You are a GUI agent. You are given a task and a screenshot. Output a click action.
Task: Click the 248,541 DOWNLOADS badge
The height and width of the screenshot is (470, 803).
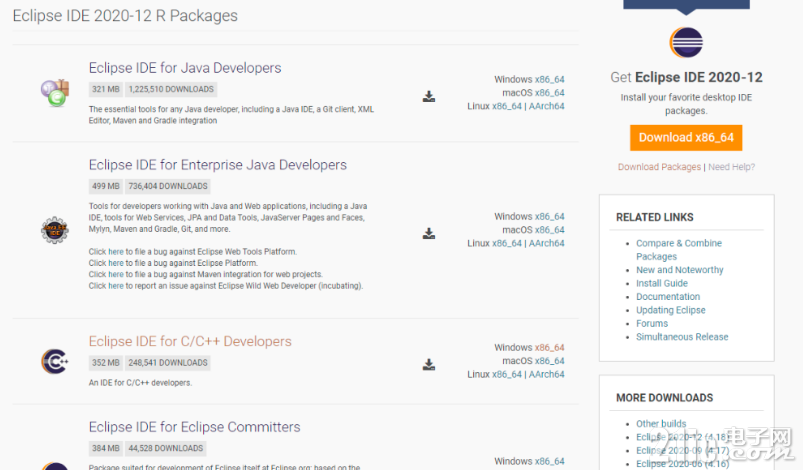168,362
